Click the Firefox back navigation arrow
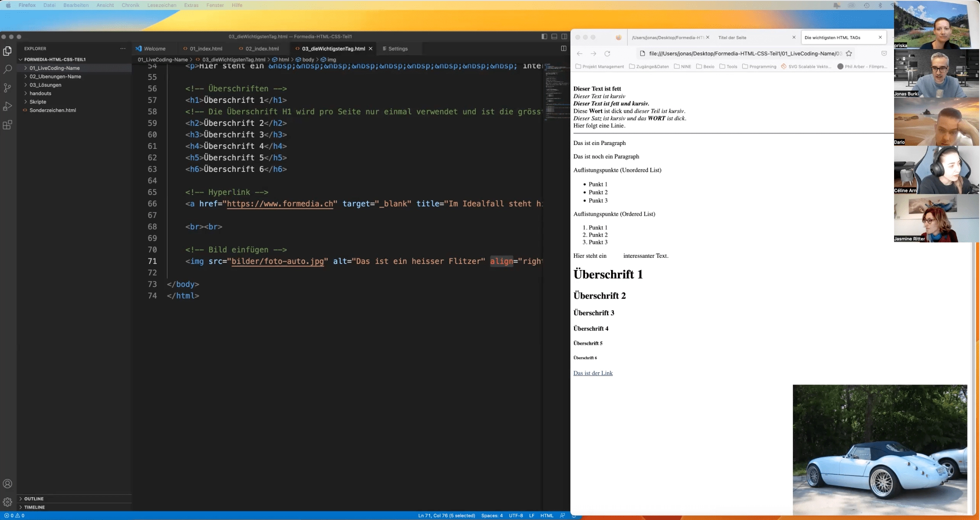 pos(580,53)
